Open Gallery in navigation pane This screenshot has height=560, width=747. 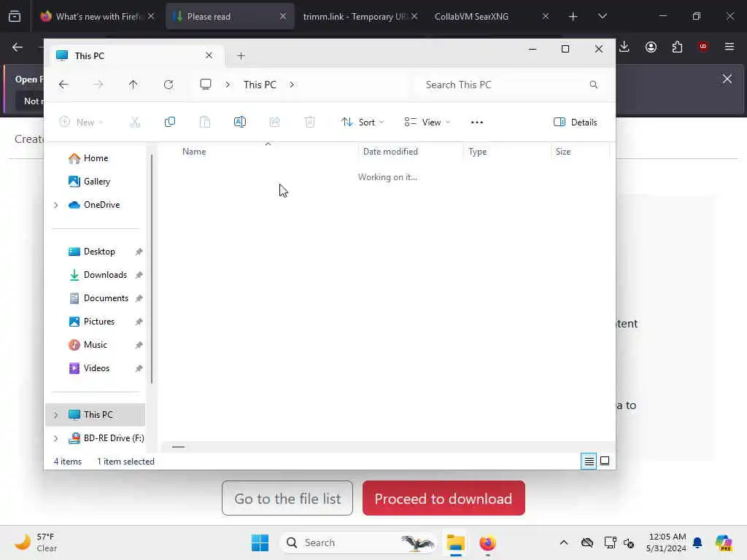96,182
